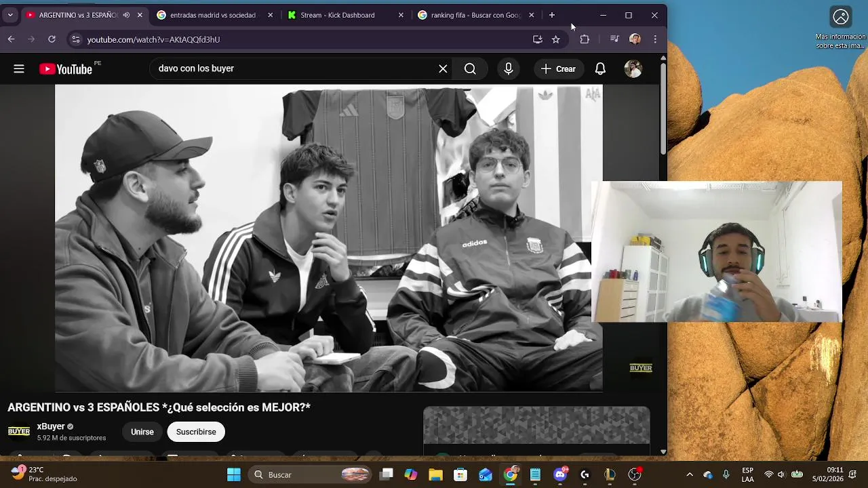Close the ARGENTINO vs 3 ESPAÑOLES tab
868x488 pixels.
[x=140, y=15]
